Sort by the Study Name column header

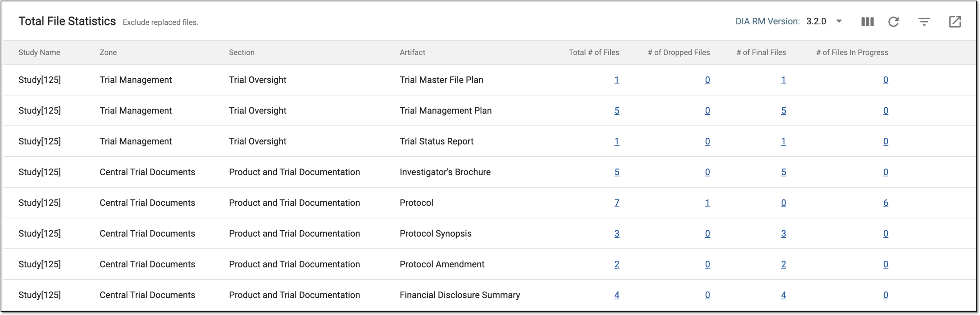39,52
